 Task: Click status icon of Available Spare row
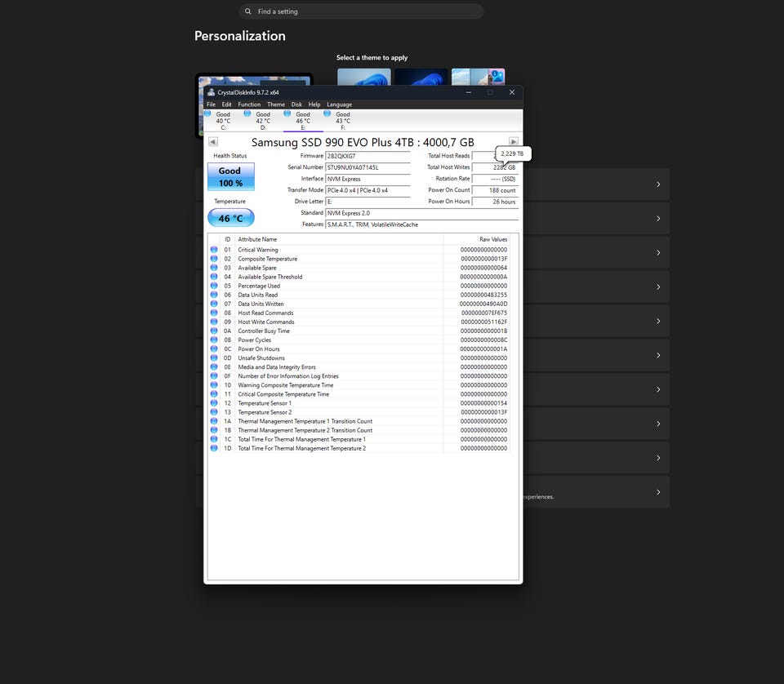[x=214, y=267]
